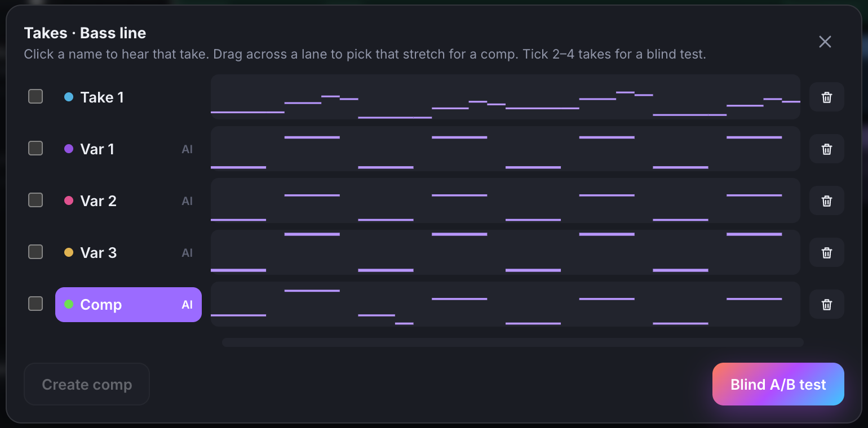Remove Var 2 via trash icon
This screenshot has width=868, height=428.
(826, 200)
